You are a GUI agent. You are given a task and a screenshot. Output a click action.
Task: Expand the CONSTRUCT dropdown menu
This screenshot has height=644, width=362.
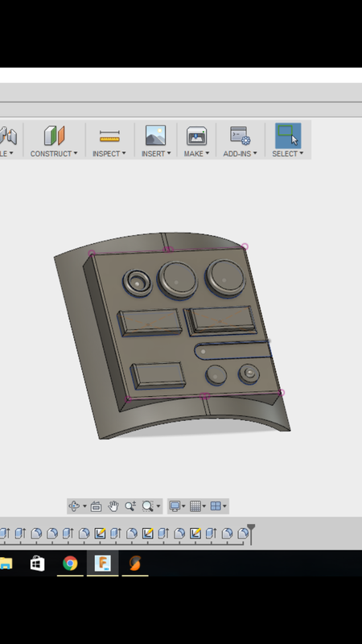[x=54, y=154]
